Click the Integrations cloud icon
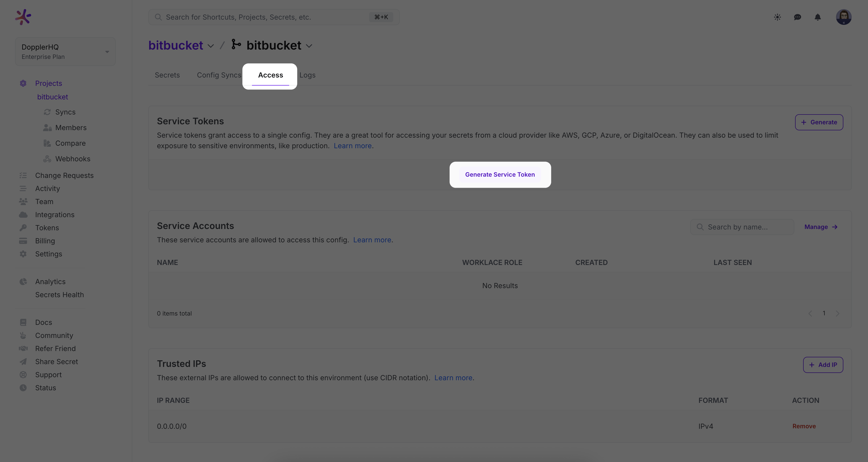Viewport: 868px width, 462px height. coord(23,215)
